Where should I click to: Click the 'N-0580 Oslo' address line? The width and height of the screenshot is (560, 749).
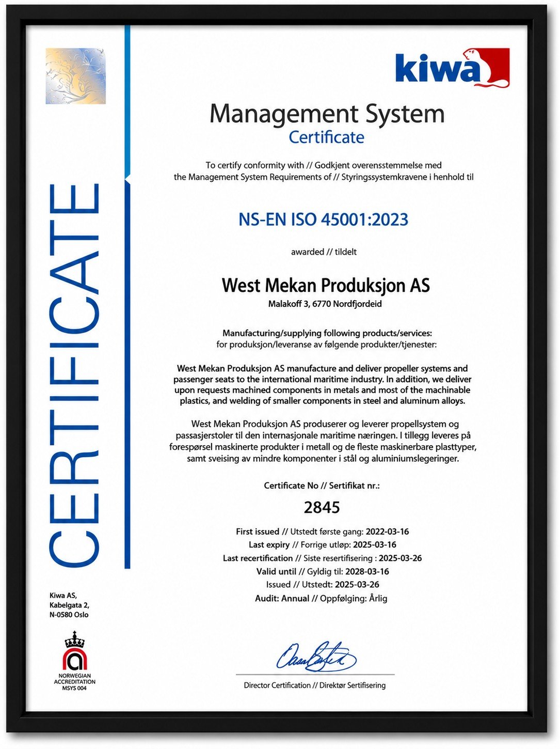coord(69,615)
